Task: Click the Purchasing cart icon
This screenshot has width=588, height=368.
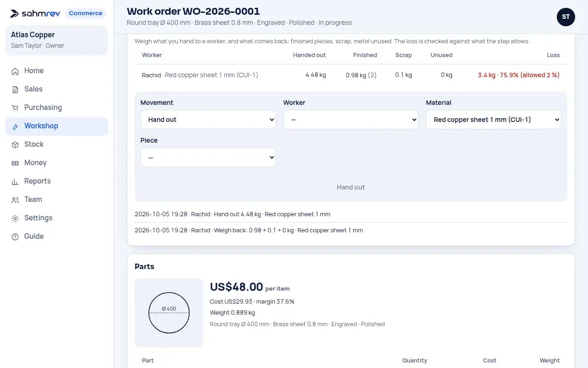Action: (x=15, y=108)
